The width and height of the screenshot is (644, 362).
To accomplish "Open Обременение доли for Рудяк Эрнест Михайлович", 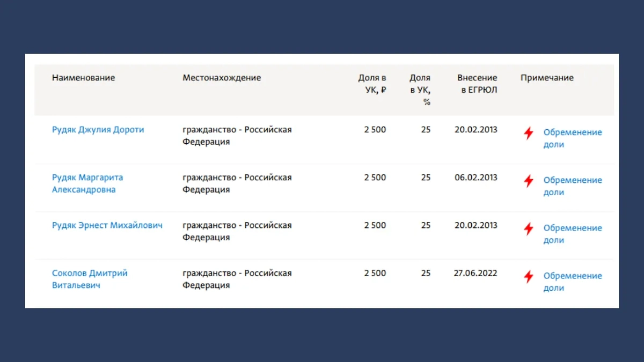I will point(572,234).
